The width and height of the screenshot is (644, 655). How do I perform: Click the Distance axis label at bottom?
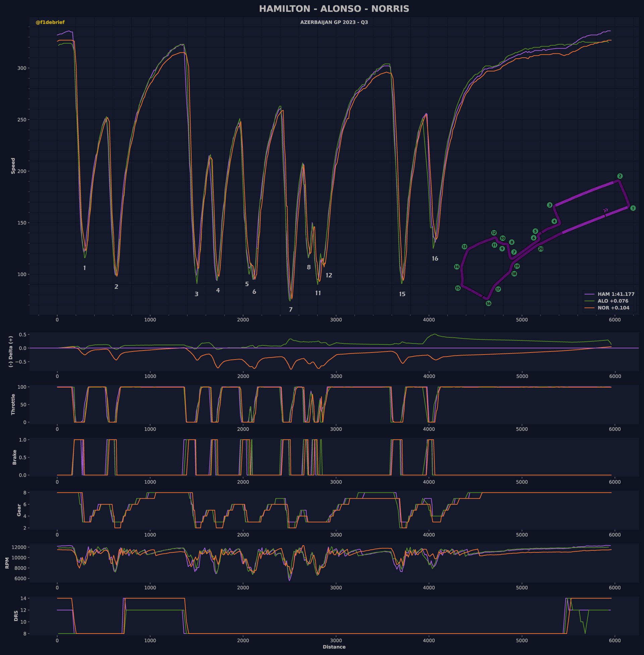point(334,647)
